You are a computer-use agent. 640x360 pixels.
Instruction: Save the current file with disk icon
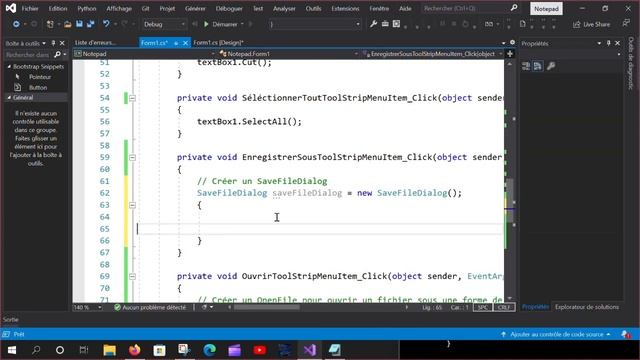[79, 24]
